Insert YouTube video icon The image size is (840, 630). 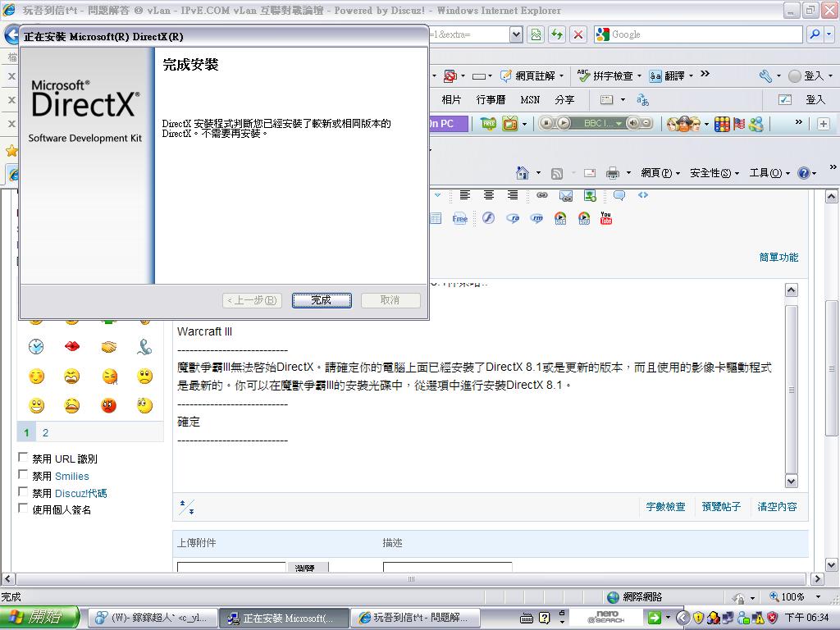(x=606, y=217)
